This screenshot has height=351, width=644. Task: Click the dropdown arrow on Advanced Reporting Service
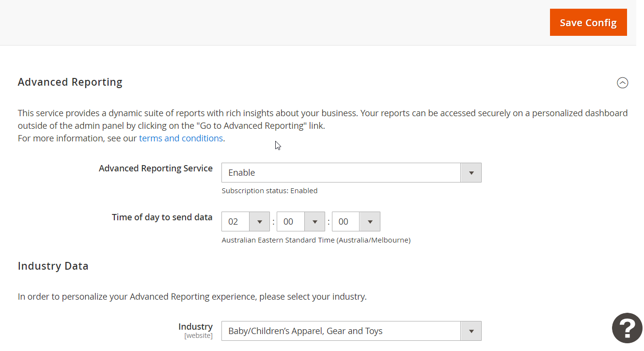click(x=471, y=172)
